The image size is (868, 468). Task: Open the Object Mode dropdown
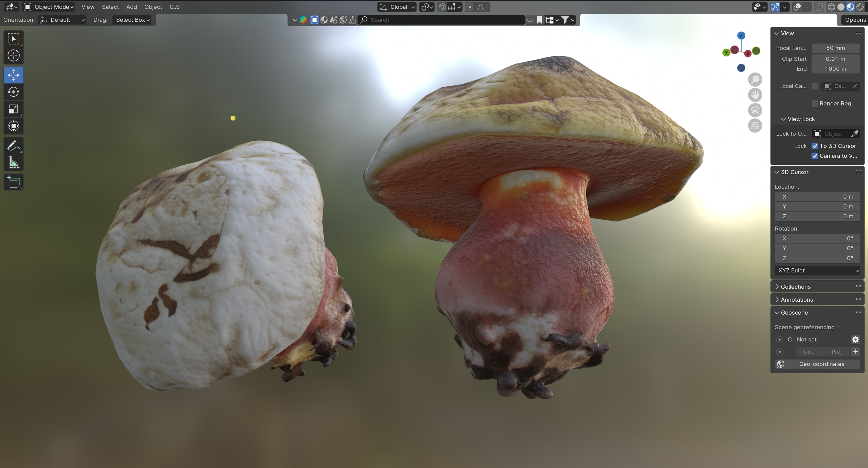click(x=49, y=7)
